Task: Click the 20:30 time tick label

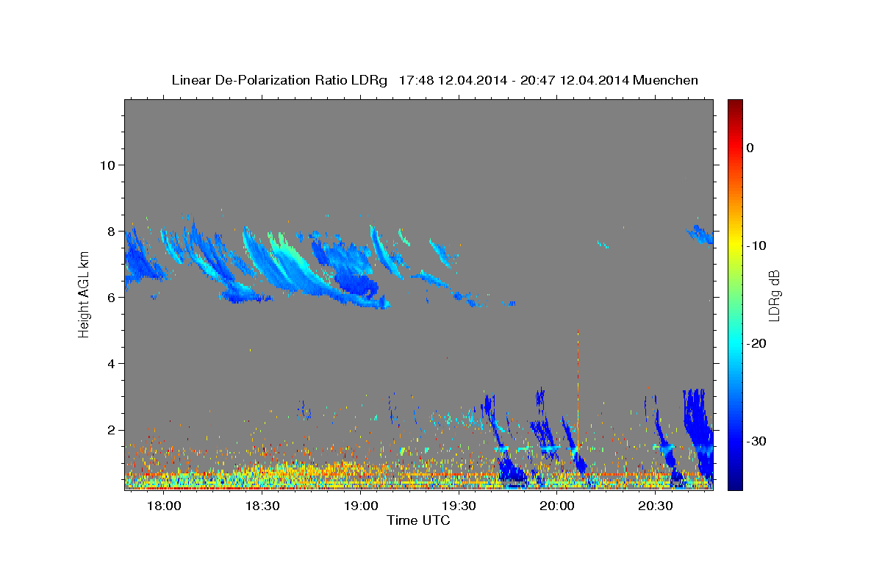Action: pos(656,506)
